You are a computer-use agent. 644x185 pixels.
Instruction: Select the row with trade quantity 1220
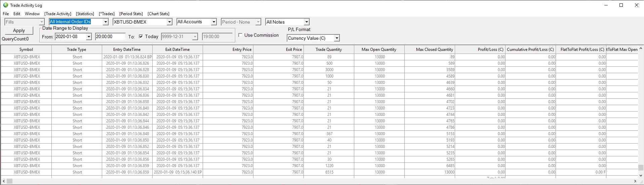(x=319, y=166)
